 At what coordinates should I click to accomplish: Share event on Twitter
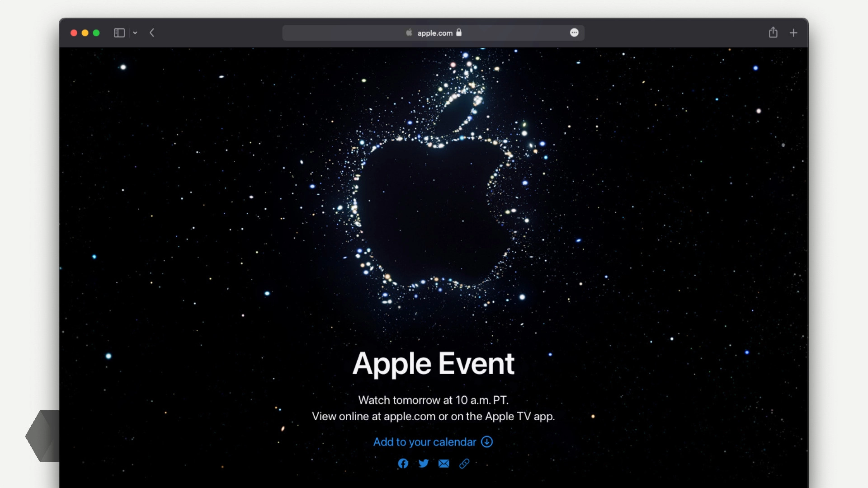click(x=424, y=464)
